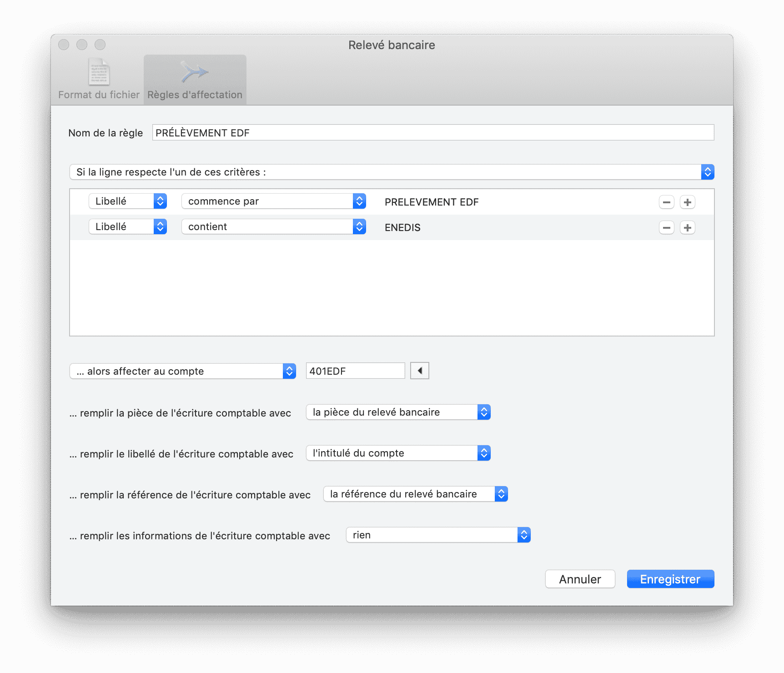Add a criterion after the ENEDIS row
This screenshot has height=673, width=784.
(688, 227)
